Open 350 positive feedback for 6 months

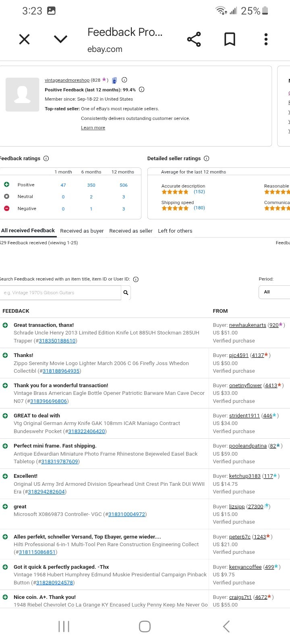click(91, 185)
